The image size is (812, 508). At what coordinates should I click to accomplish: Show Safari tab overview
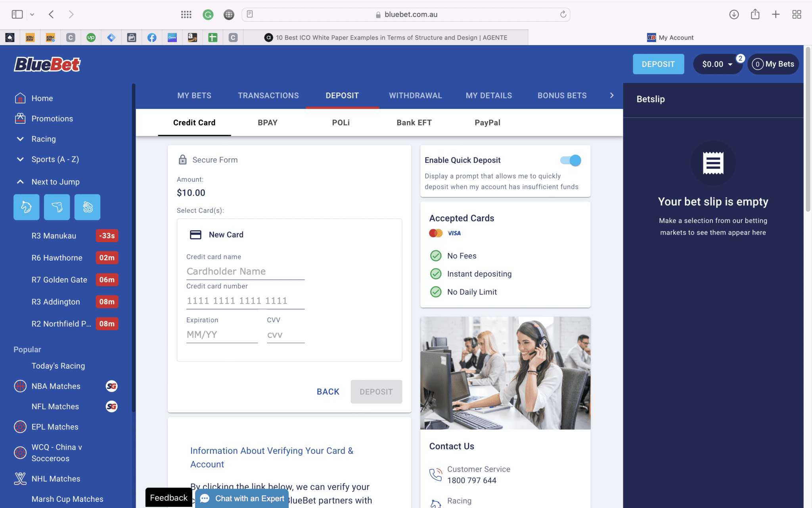point(797,14)
